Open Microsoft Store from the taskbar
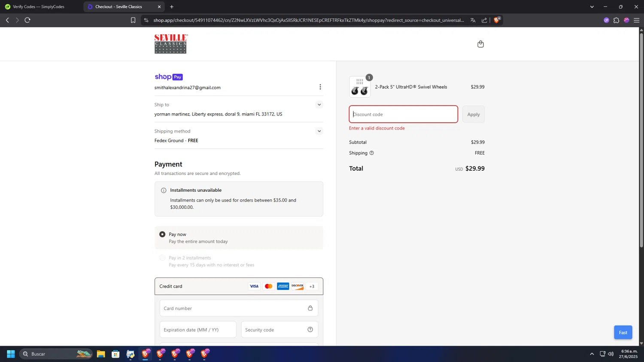The height and width of the screenshot is (362, 644). point(115,354)
